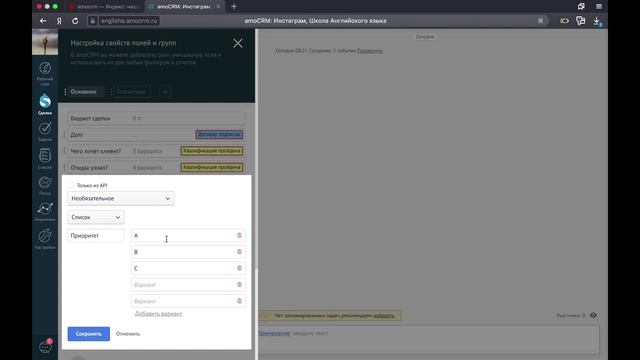Viewport: 640px width, 360px height.
Task: Open the chat notifications bubble icon
Action: [x=45, y=347]
